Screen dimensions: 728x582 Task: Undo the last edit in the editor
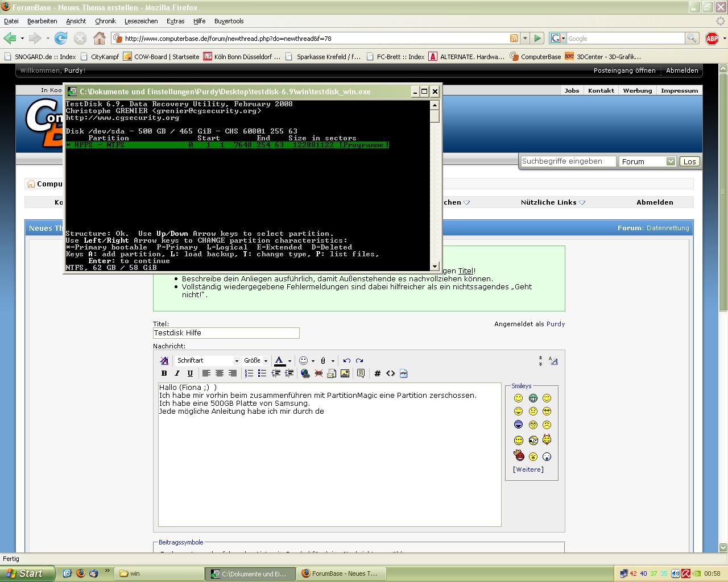pyautogui.click(x=346, y=360)
